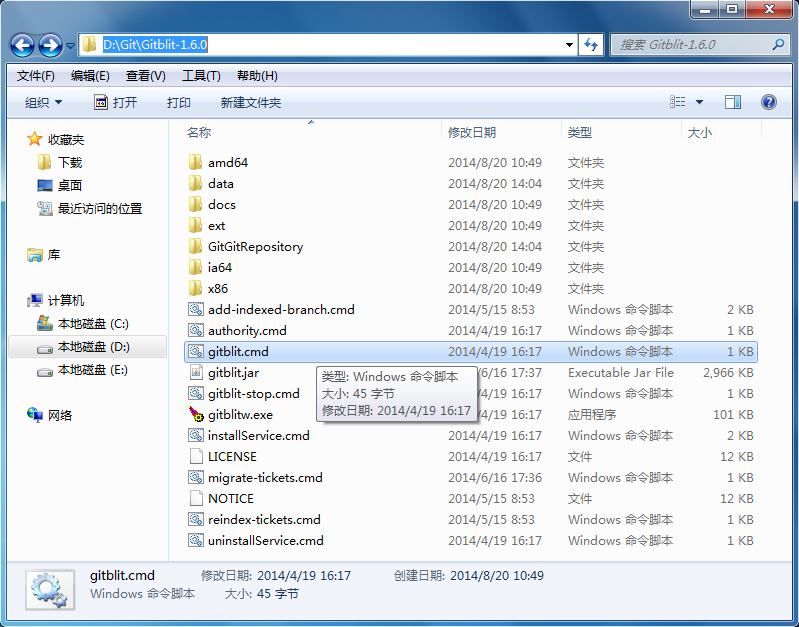Sort by 类型 column header
This screenshot has width=799, height=627.
580,133
